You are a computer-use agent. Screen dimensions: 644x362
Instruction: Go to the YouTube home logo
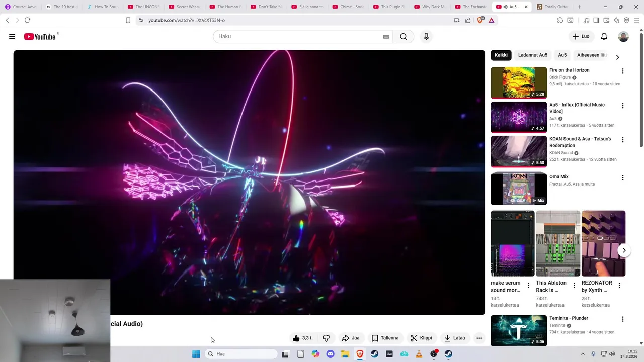coord(40,37)
